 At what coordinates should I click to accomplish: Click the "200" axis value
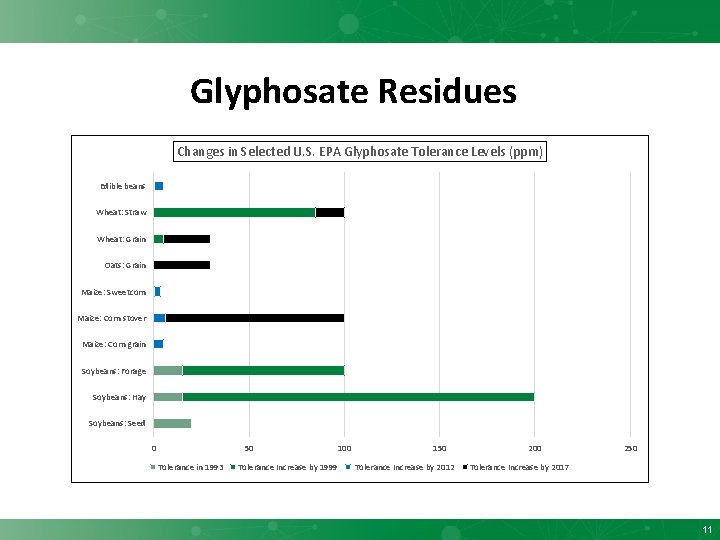click(x=534, y=448)
